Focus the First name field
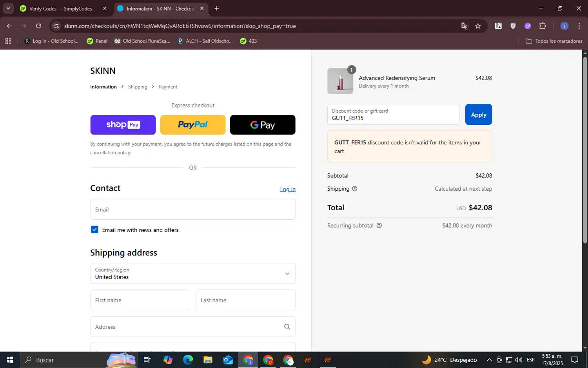The image size is (588, 368). tap(140, 300)
